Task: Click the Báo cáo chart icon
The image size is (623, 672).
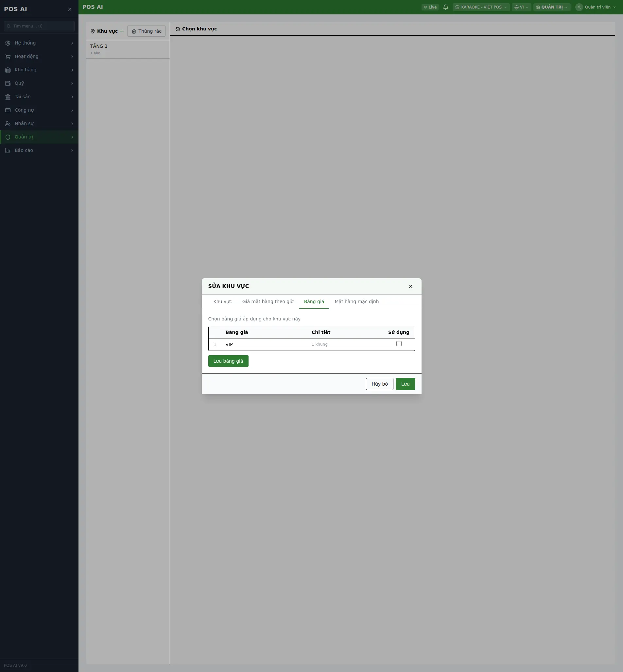Action: click(8, 151)
